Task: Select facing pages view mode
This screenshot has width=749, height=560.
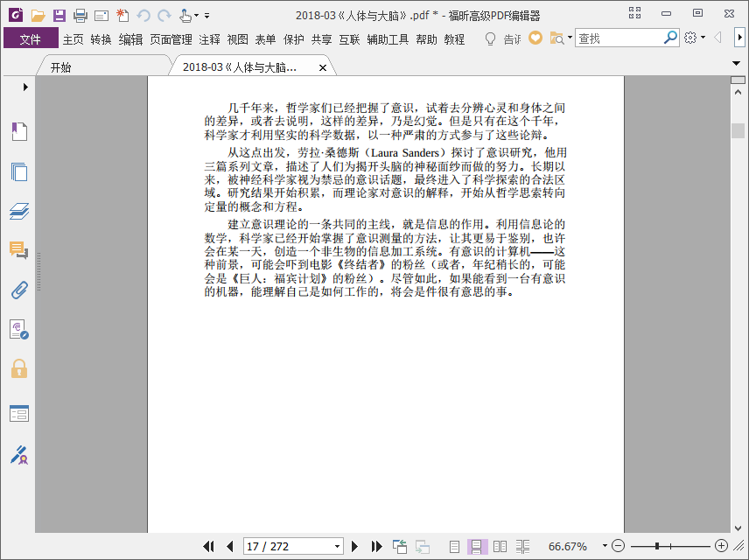Action: tap(500, 546)
